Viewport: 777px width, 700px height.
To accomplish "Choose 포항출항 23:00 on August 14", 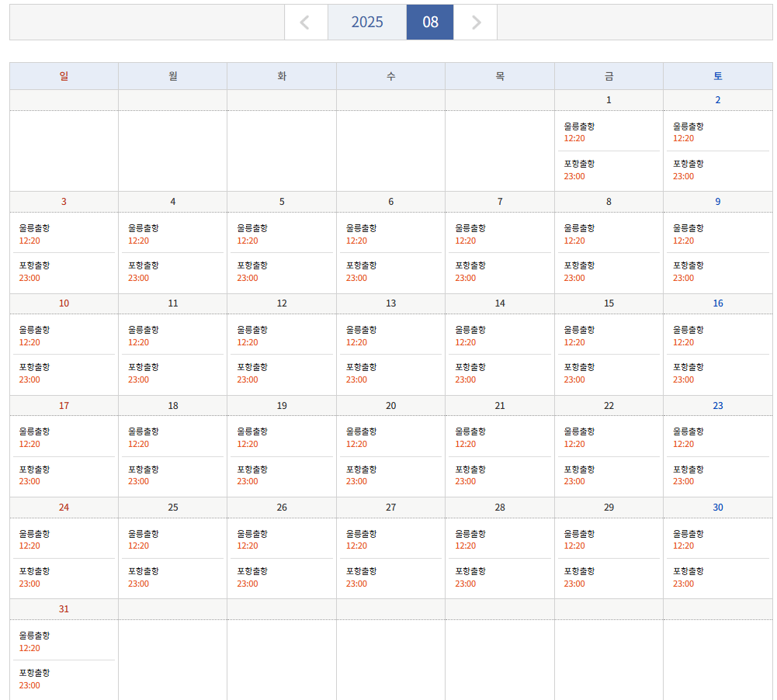I will [x=470, y=373].
